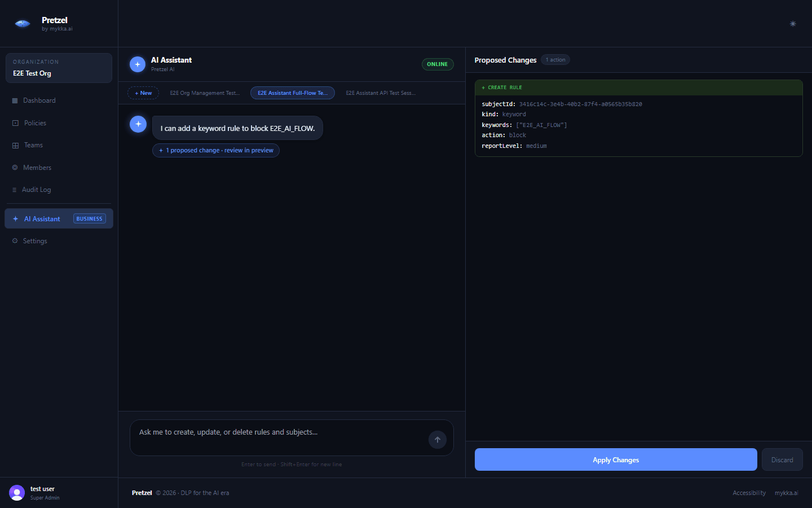Open the Teams page
The height and width of the screenshot is (508, 812).
point(59,145)
